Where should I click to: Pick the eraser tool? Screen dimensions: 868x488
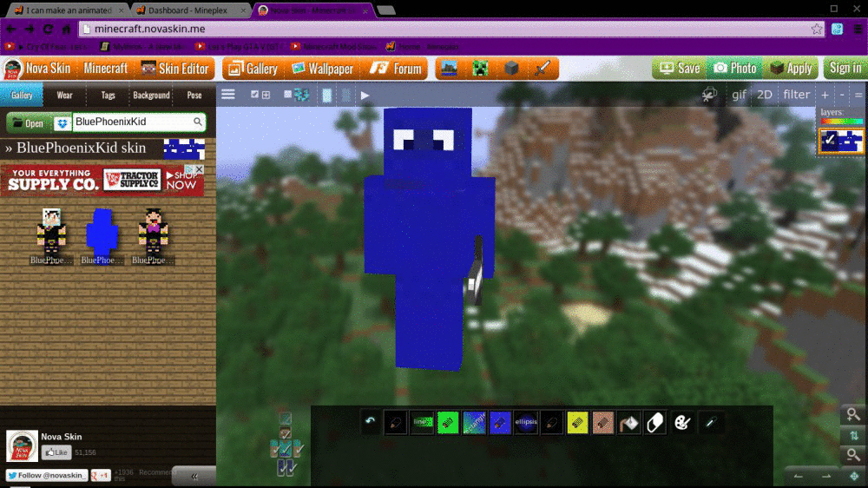coord(655,422)
